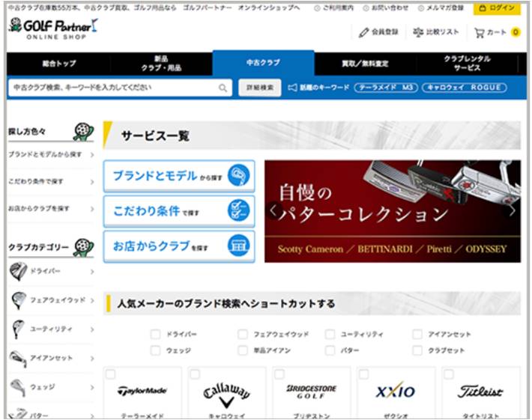Click the driver club icon in sidebar
This screenshot has height=420, width=532.
18,272
